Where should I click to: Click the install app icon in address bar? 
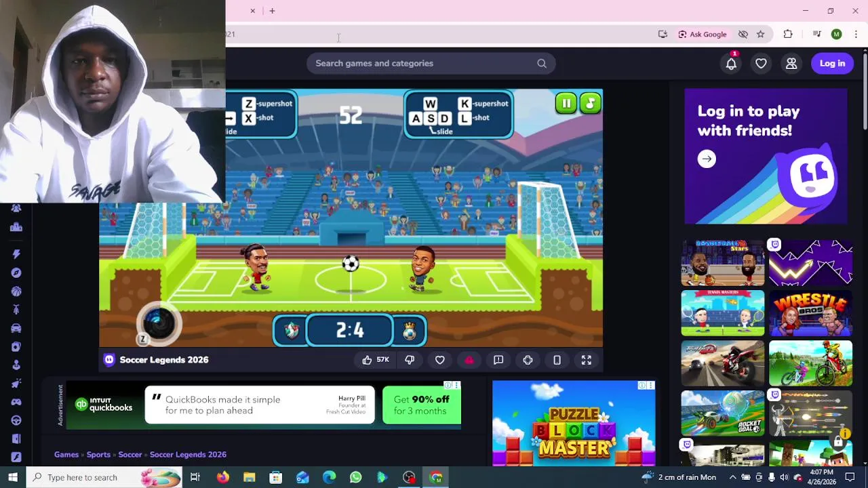(663, 34)
